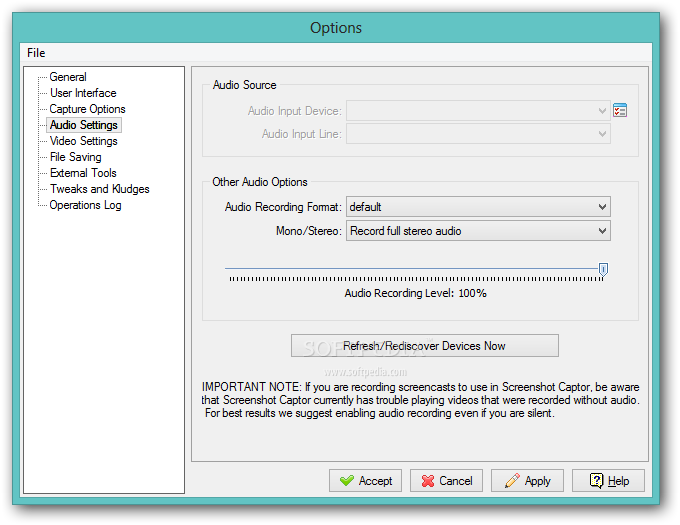Select External Tools in the tree
The width and height of the screenshot is (680, 525).
click(x=83, y=173)
